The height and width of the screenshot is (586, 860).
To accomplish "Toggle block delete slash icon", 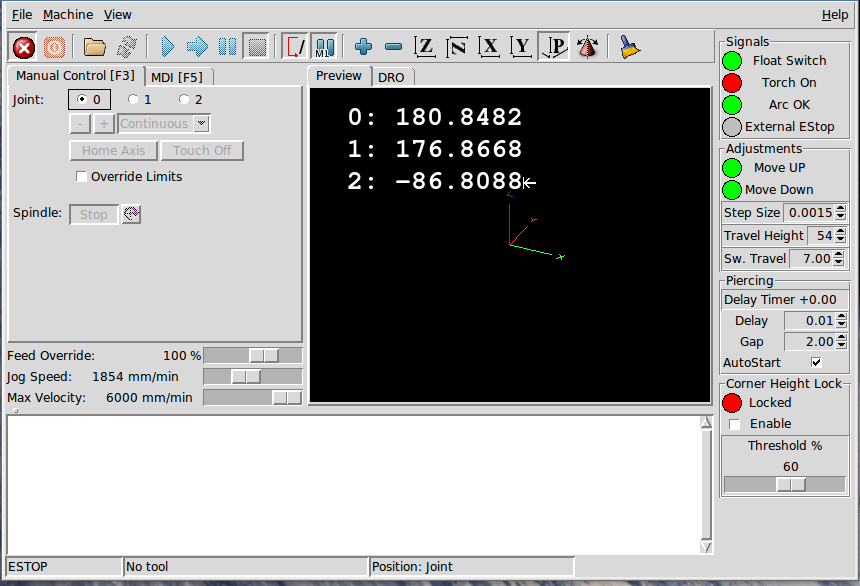I will (295, 47).
